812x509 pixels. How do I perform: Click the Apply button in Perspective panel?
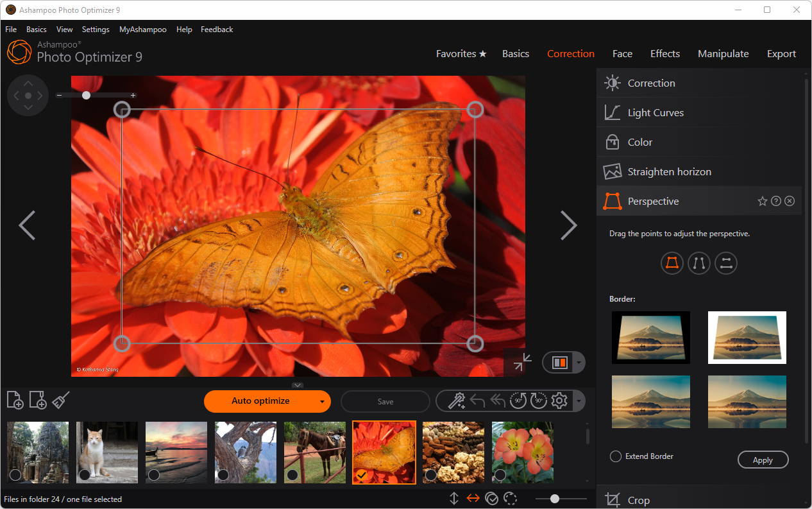pyautogui.click(x=763, y=460)
